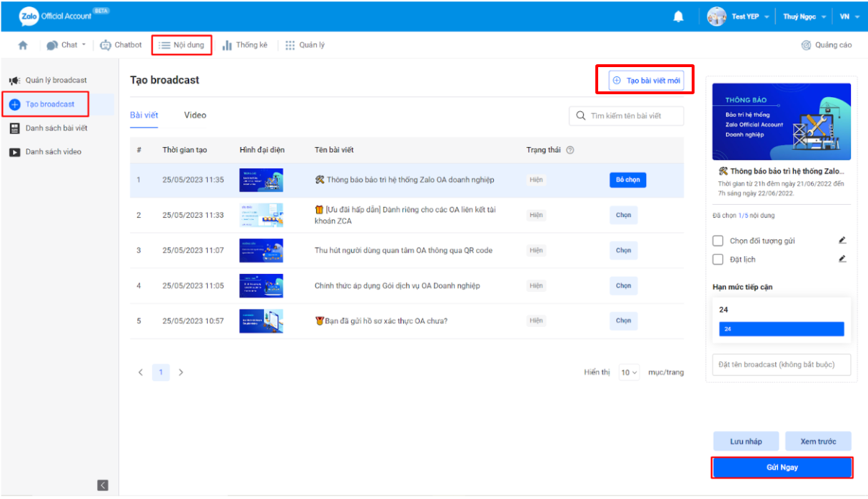This screenshot has height=499, width=868.
Task: Go to previous page arrow
Action: coord(141,373)
